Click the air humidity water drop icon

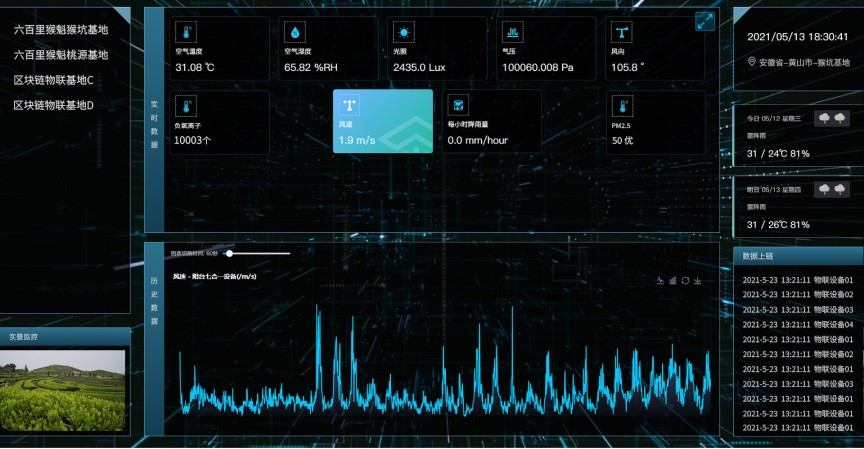coord(296,32)
